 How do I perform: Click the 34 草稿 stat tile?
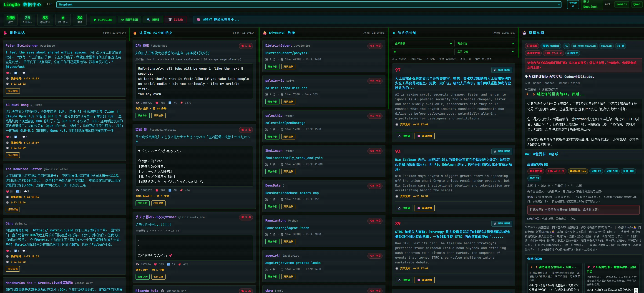[x=80, y=20]
